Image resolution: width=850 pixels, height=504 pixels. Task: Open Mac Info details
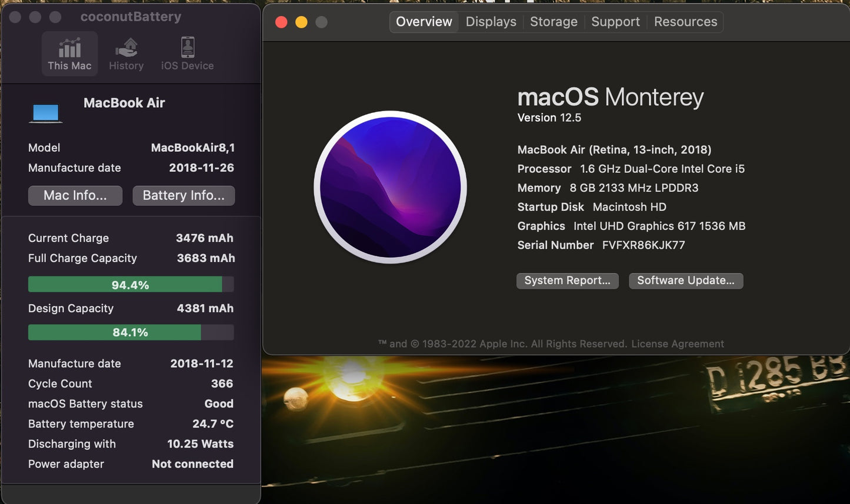(x=75, y=195)
